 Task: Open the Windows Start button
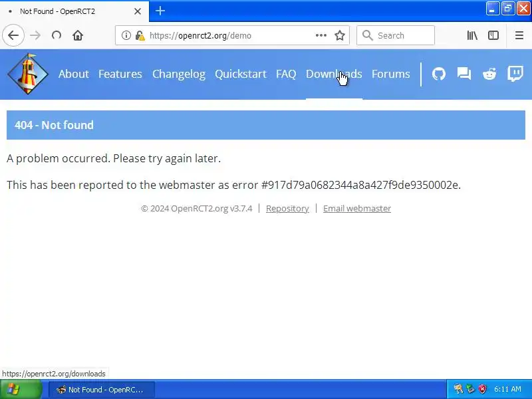pos(21,389)
